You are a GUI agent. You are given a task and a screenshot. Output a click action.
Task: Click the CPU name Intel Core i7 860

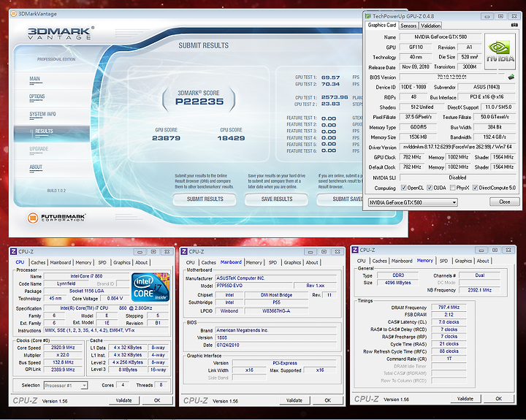tap(86, 276)
